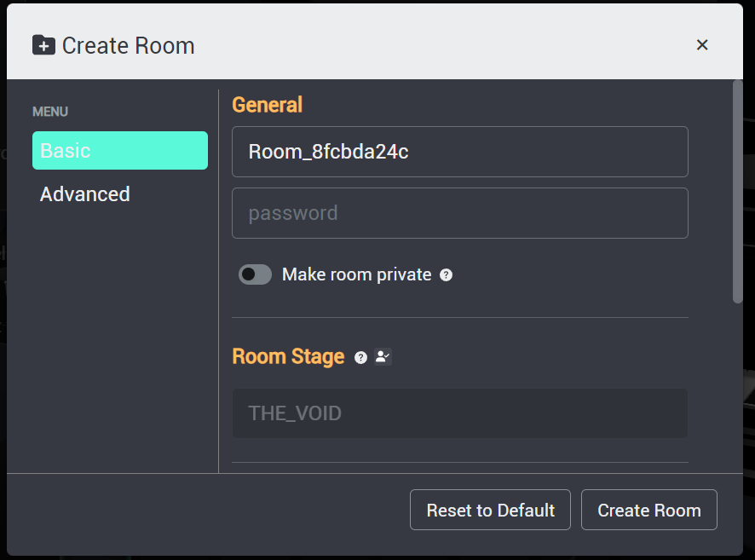The image size is (755, 560).
Task: Click the Create Room dialog title text
Action: click(128, 46)
